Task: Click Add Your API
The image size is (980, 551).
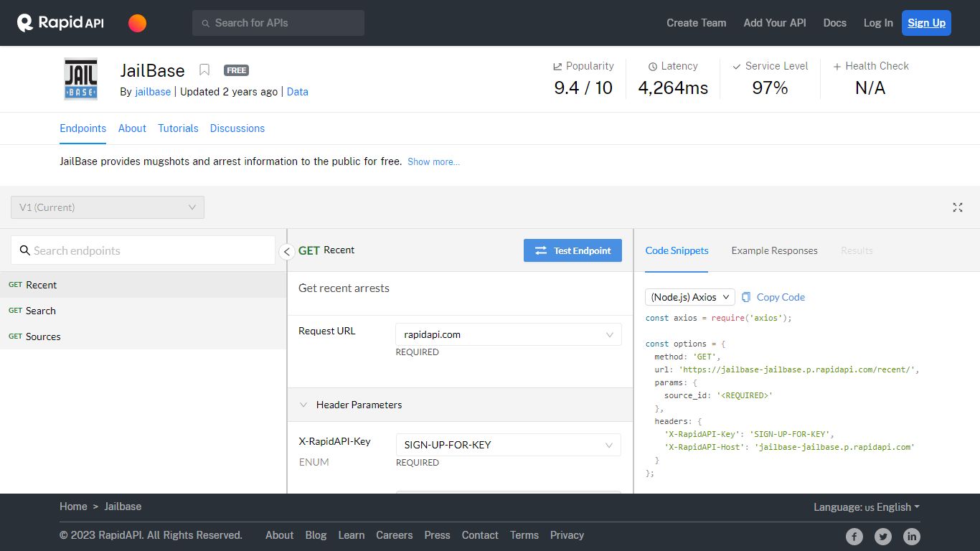Action: [775, 23]
